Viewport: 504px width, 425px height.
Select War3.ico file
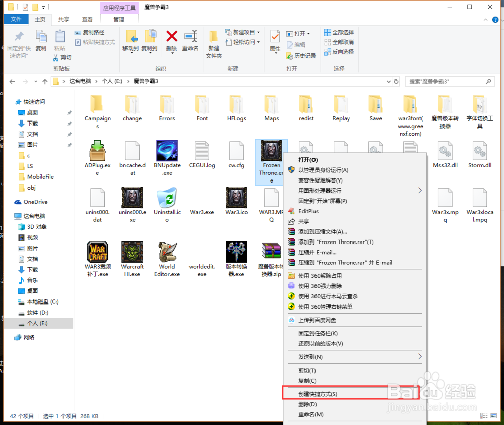[x=236, y=201]
